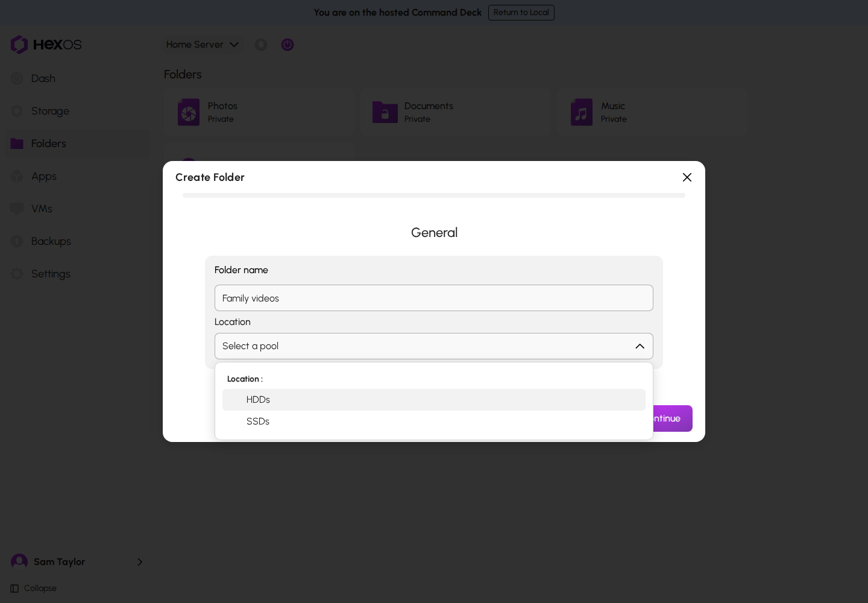Click the 'Folders' page heading
The image size is (868, 603).
pos(183,74)
